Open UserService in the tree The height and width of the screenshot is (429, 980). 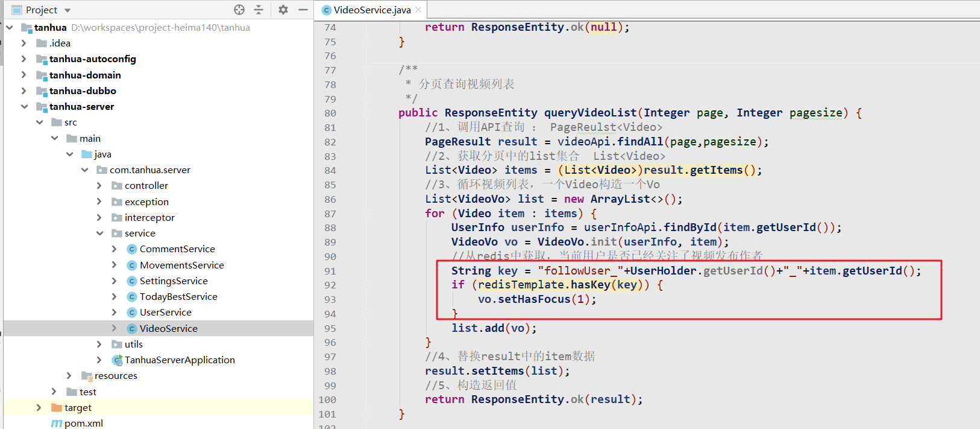point(166,312)
